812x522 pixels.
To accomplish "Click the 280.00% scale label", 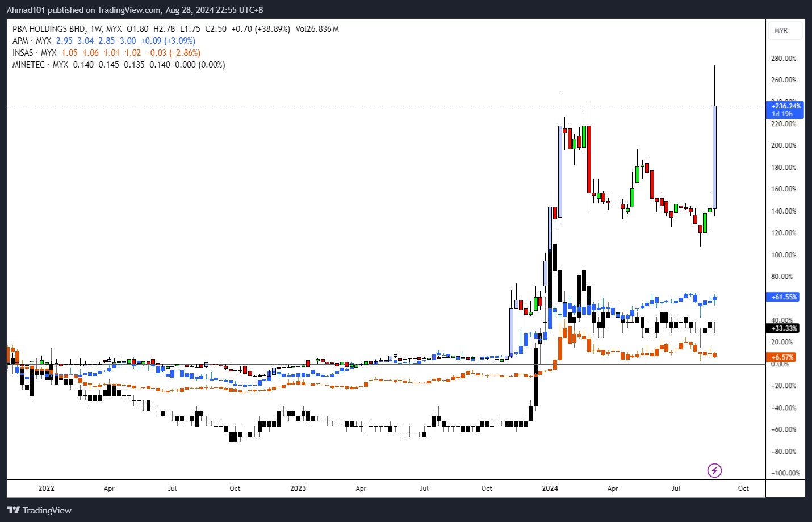I will click(784, 59).
